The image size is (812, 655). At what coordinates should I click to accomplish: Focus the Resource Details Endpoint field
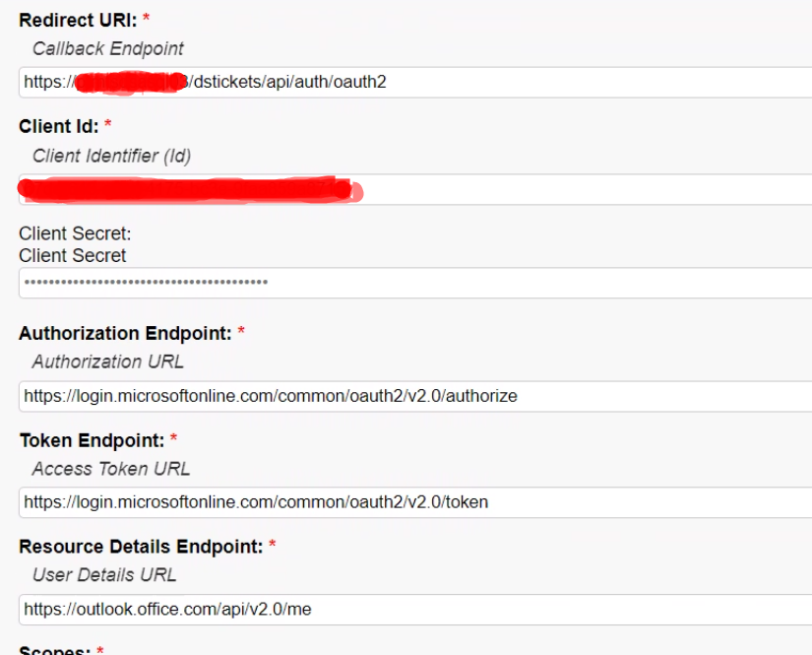coord(415,610)
